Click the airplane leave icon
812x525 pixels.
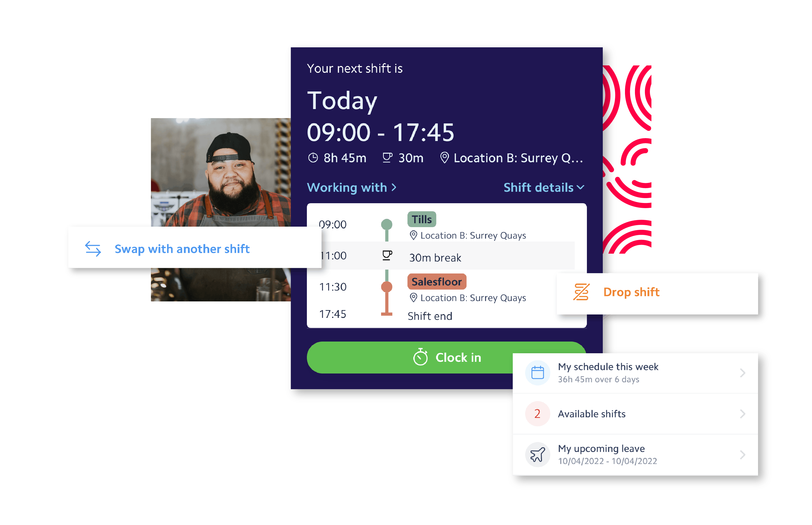538,455
